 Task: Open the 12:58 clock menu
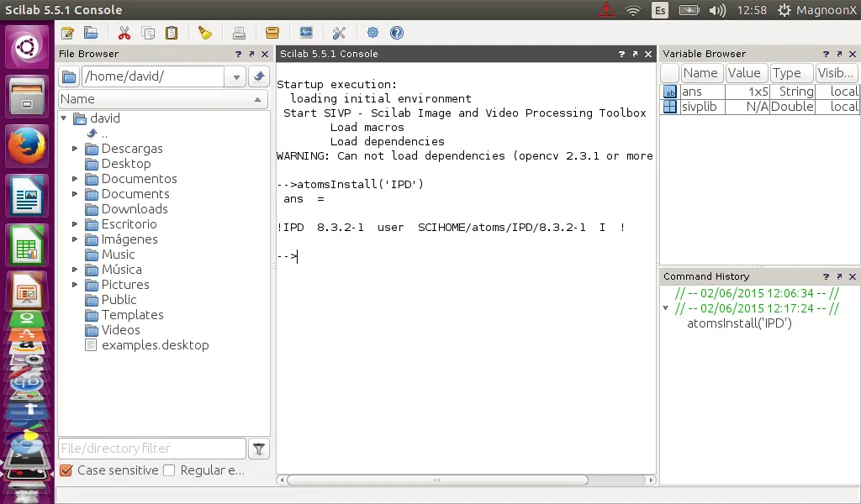click(752, 10)
